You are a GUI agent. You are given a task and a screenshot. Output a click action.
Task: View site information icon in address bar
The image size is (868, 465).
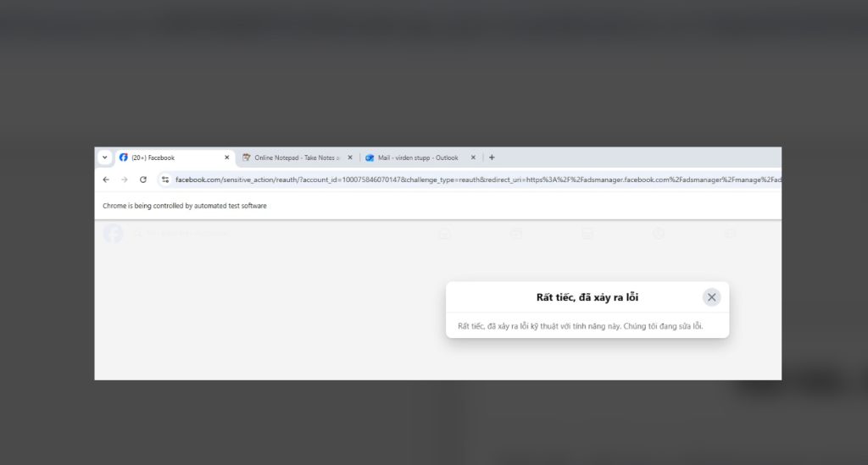pyautogui.click(x=165, y=180)
